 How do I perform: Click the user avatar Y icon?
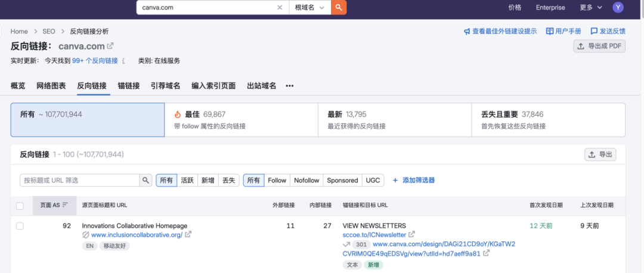pyautogui.click(x=618, y=7)
